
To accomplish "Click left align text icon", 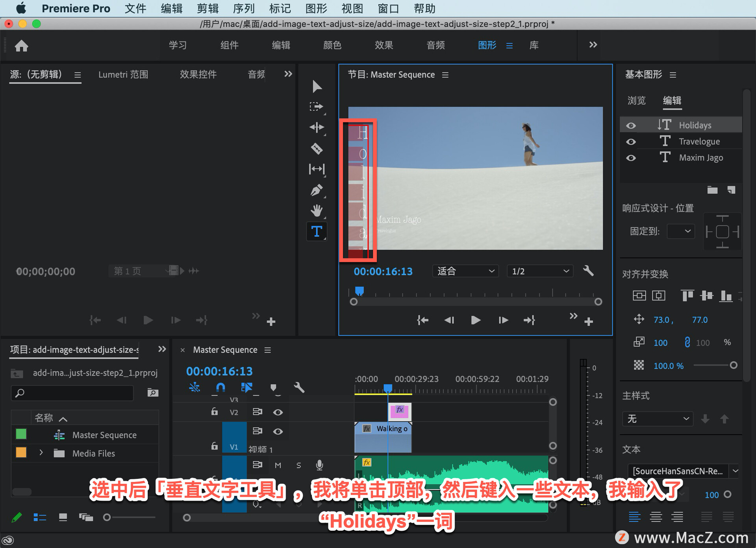I will 634,517.
